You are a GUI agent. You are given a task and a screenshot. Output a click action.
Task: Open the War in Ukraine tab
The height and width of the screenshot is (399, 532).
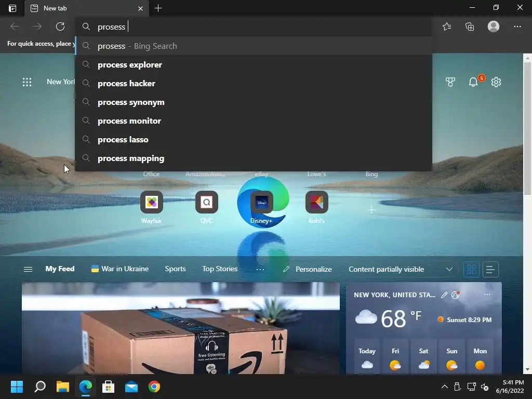tap(120, 269)
